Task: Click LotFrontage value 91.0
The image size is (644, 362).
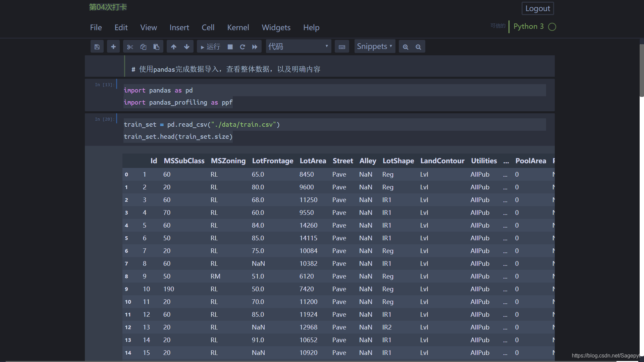Action: tap(258, 340)
